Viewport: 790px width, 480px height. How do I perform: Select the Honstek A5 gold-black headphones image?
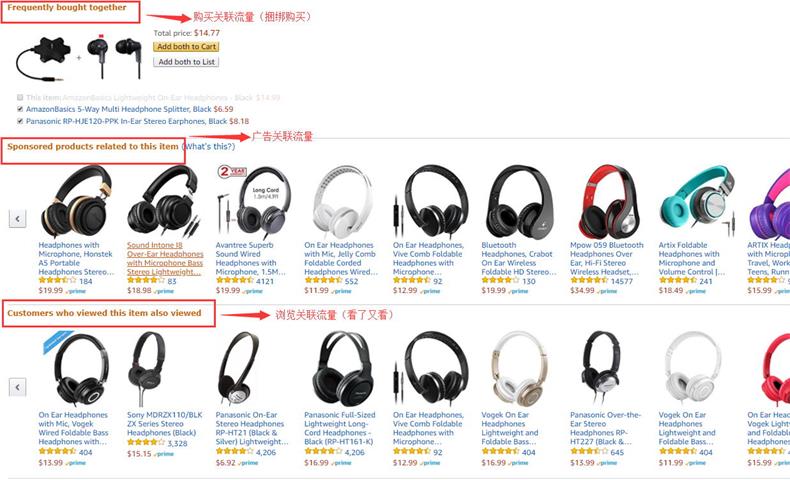[77, 202]
